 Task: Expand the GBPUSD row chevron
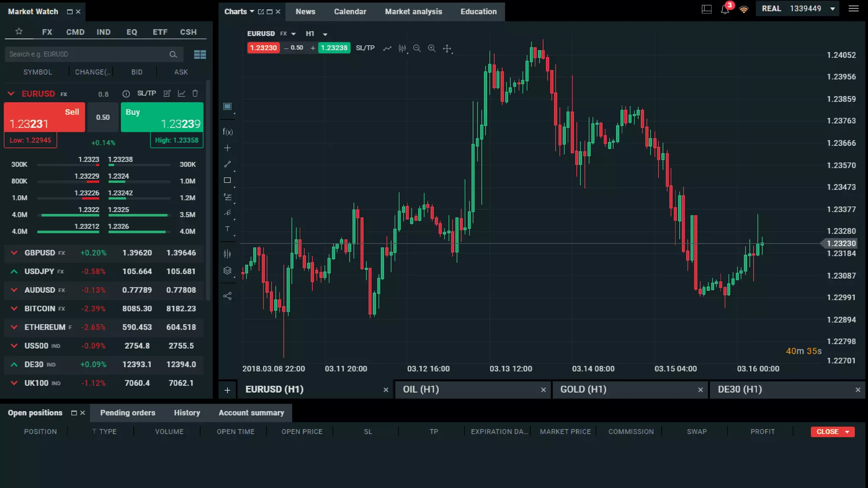pyautogui.click(x=14, y=253)
